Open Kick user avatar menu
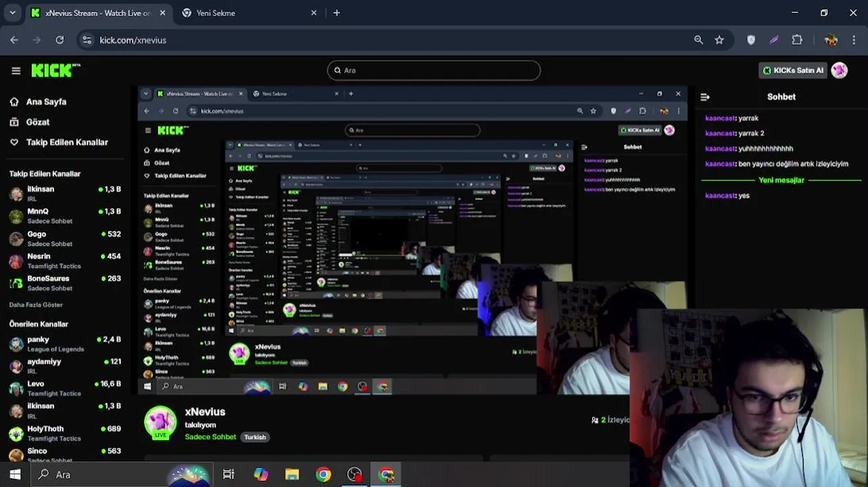 pyautogui.click(x=840, y=70)
